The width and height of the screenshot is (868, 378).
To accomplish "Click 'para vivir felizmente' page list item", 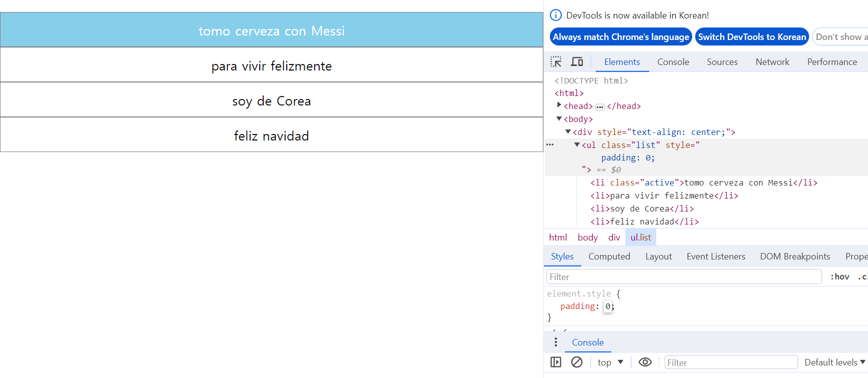I will tap(272, 65).
